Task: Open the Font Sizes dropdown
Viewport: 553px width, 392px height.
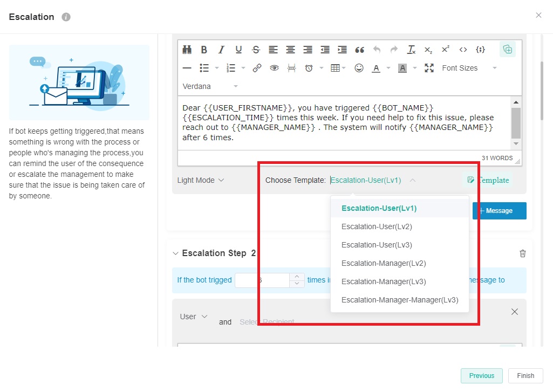Action: pyautogui.click(x=468, y=68)
